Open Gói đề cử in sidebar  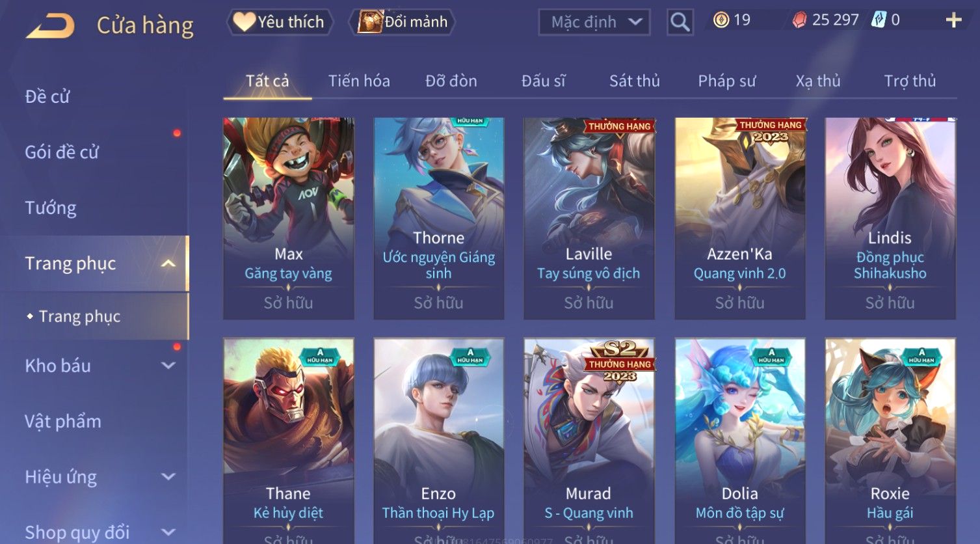click(62, 152)
